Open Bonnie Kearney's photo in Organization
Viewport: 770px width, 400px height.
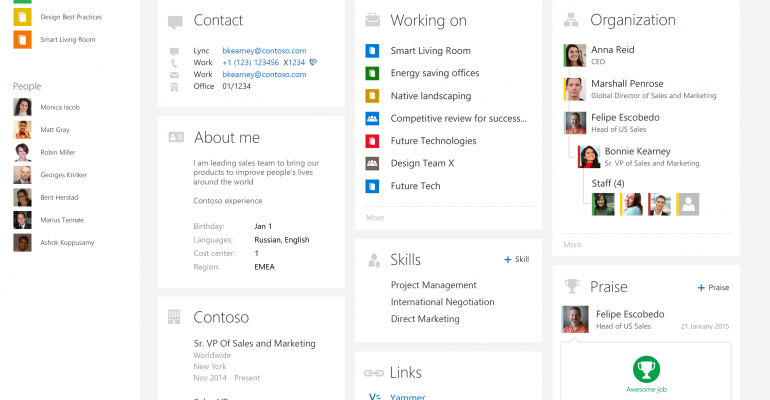pos(589,157)
